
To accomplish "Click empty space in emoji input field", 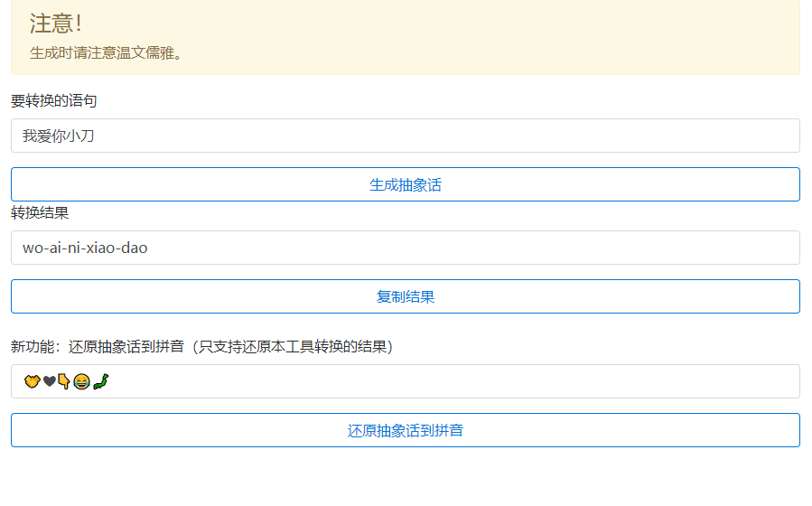I will pos(452,381).
